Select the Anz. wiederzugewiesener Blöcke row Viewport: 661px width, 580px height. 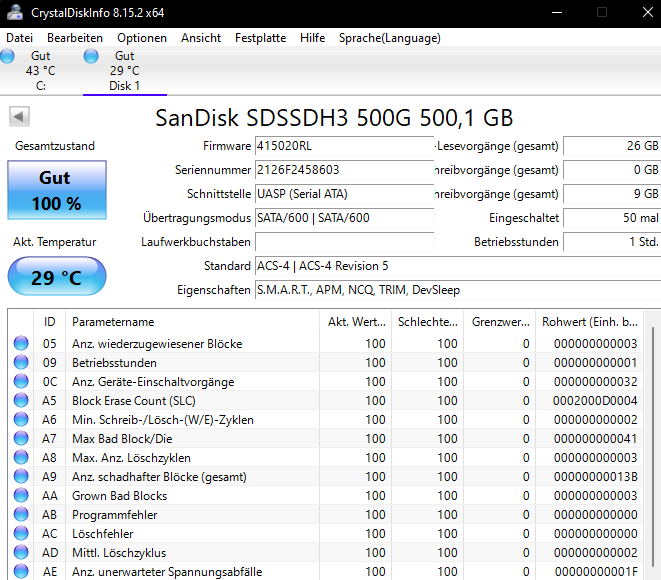pyautogui.click(x=326, y=344)
